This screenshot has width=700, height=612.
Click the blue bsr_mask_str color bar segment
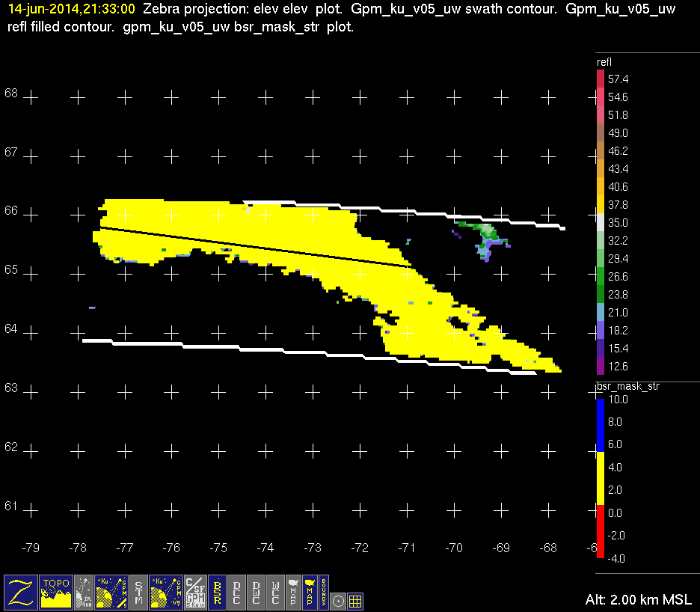pyautogui.click(x=600, y=426)
